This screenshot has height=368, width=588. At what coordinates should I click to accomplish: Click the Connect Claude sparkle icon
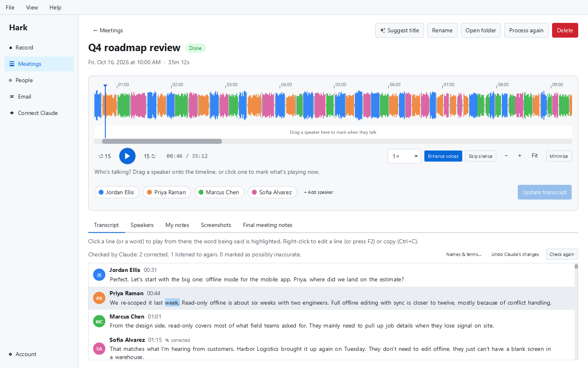[x=12, y=113]
